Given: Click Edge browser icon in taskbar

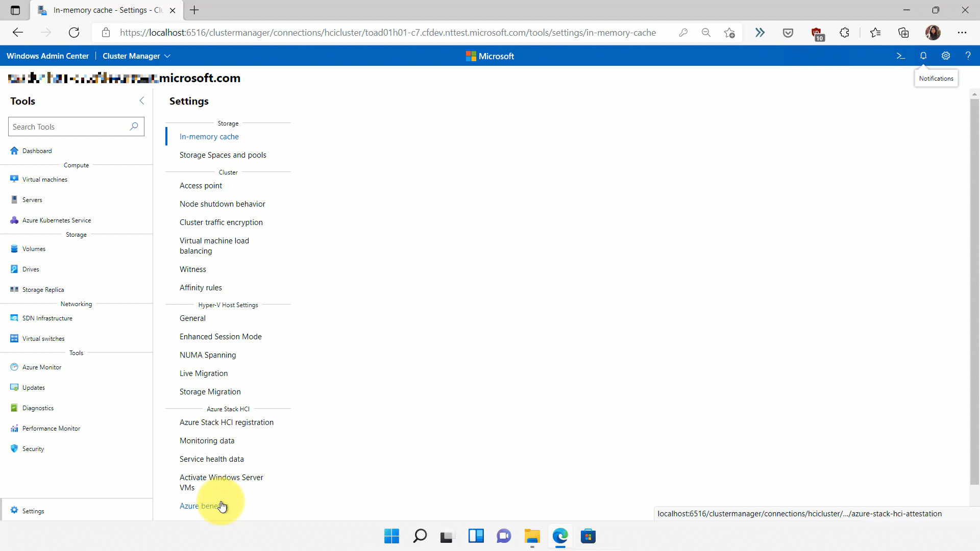Looking at the screenshot, I should tap(560, 536).
